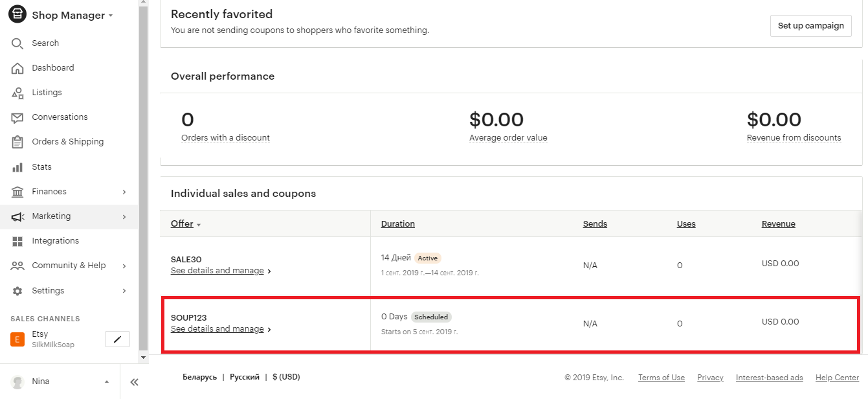Screen dimensions: 868x399
Task: Open the Shop Manager dropdown
Action: [x=72, y=16]
